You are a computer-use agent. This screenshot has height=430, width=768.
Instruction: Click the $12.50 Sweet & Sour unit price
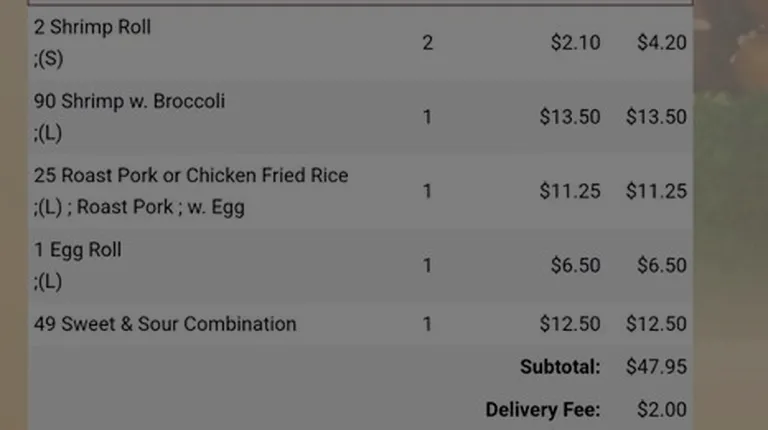pyautogui.click(x=570, y=324)
